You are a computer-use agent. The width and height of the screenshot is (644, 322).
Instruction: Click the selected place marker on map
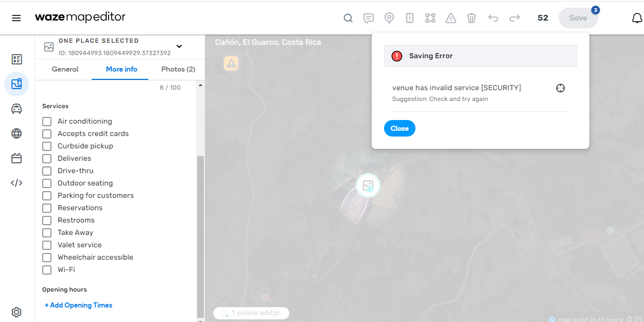(368, 185)
